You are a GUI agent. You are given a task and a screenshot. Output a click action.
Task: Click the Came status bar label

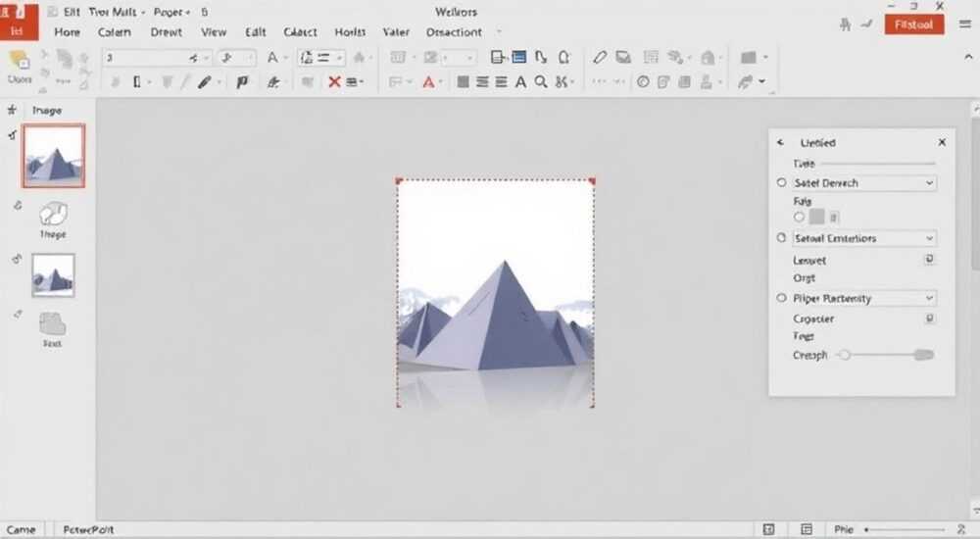click(x=22, y=529)
